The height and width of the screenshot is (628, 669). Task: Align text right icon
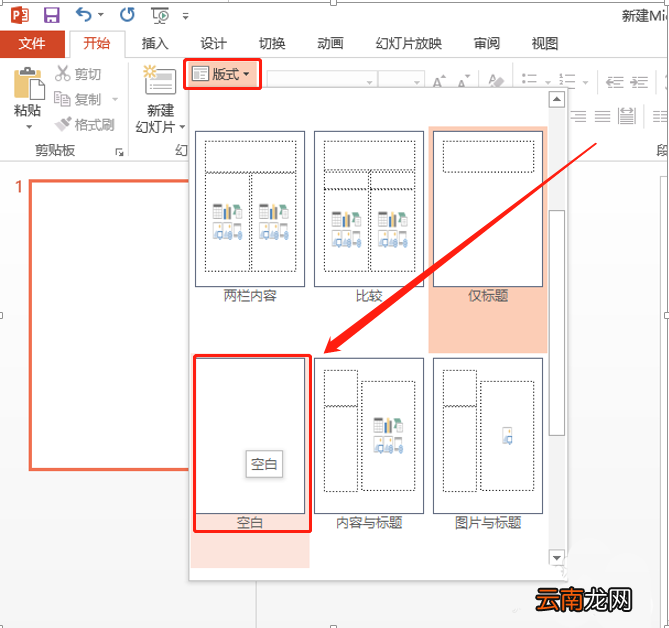pos(579,116)
